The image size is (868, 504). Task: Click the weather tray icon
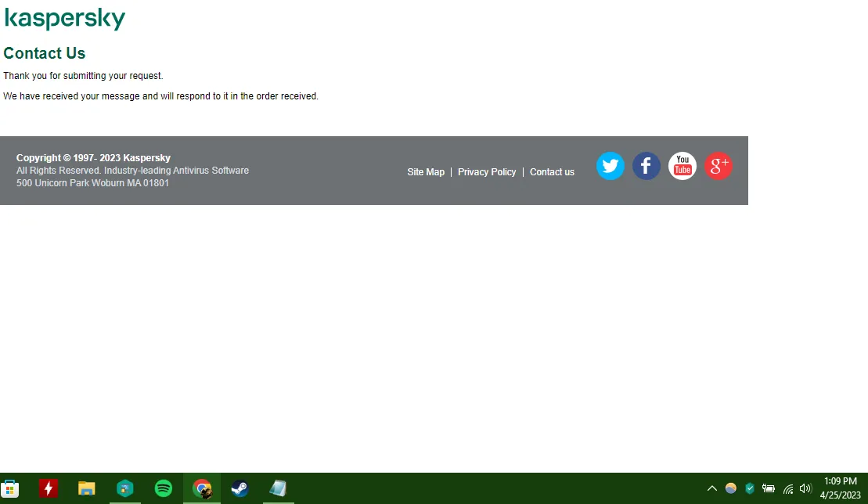[x=731, y=488]
